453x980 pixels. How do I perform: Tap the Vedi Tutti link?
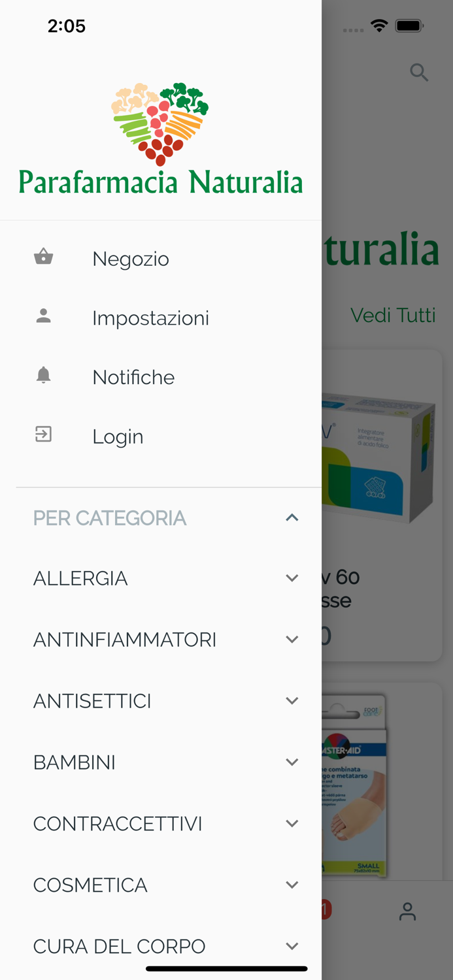coord(393,316)
